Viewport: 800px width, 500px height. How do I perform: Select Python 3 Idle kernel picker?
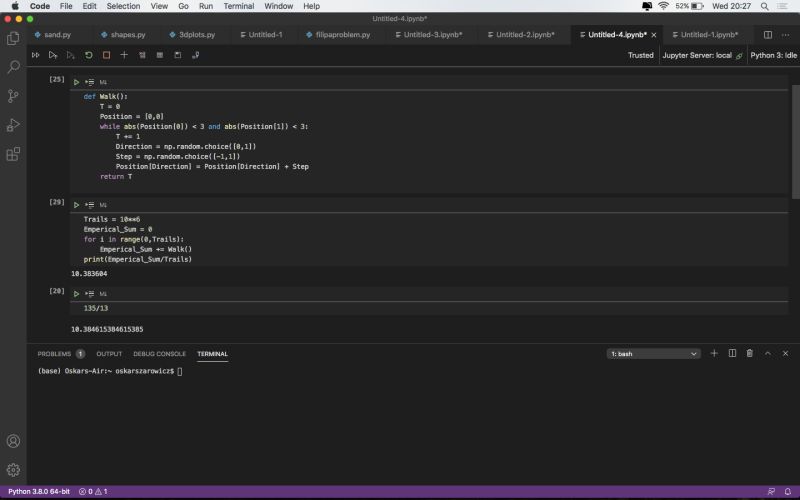coord(773,55)
